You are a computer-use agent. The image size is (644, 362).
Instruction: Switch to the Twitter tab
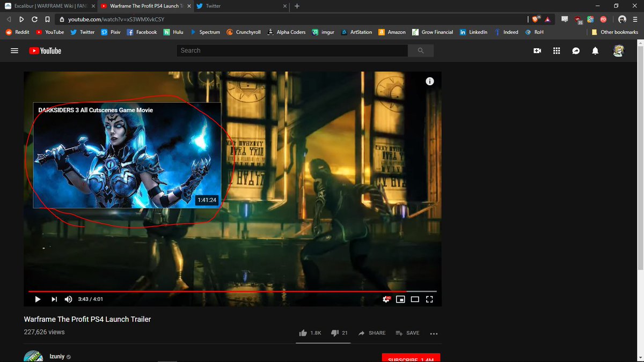(x=243, y=6)
